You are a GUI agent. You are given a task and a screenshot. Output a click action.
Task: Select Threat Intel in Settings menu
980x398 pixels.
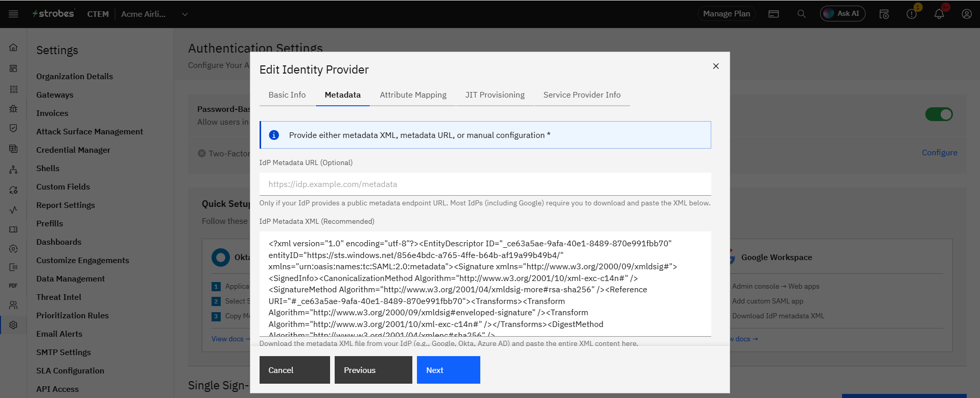pyautogui.click(x=59, y=297)
